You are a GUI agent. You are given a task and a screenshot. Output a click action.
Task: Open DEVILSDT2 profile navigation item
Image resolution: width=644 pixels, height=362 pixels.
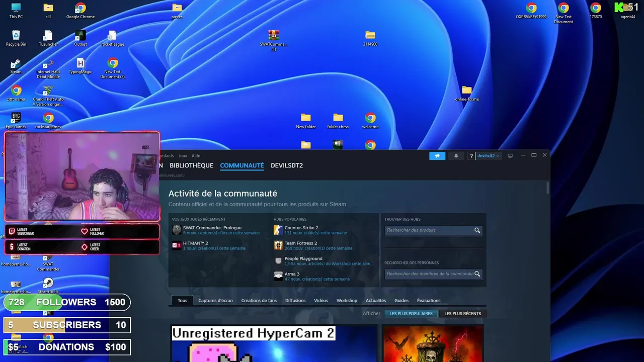[x=287, y=165]
